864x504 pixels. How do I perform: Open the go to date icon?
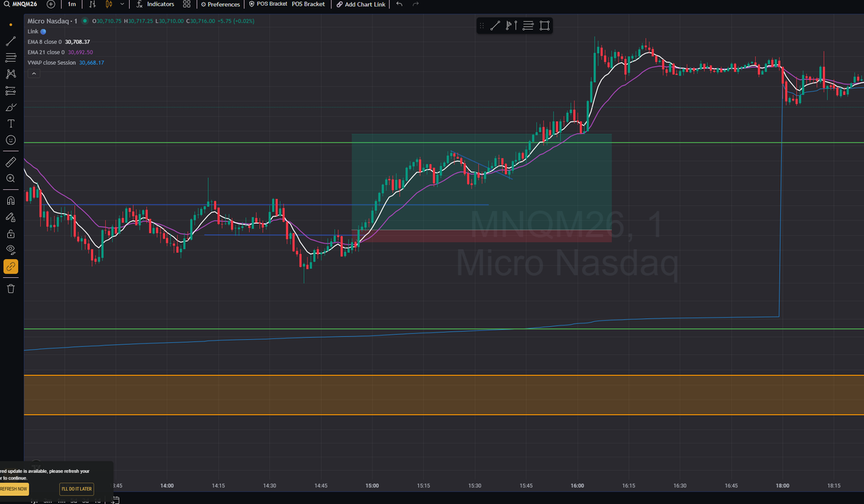pos(114,500)
